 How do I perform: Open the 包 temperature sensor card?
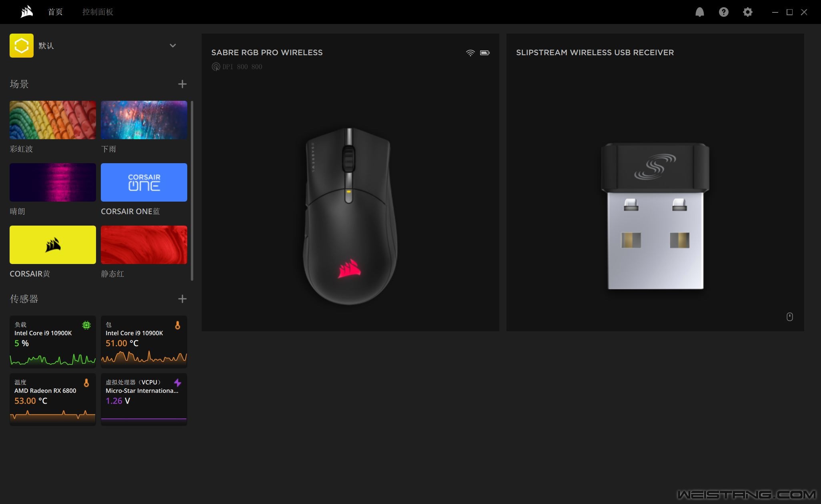[x=144, y=342]
